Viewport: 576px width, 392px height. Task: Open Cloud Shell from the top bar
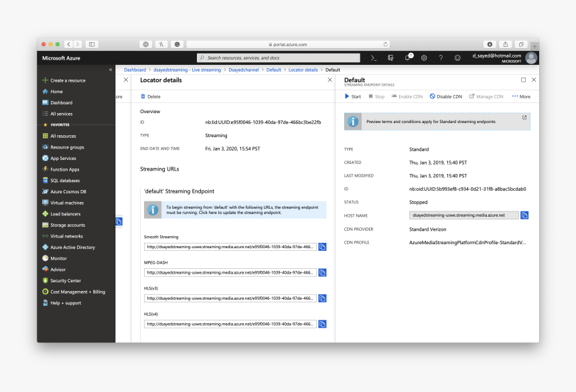tap(374, 58)
